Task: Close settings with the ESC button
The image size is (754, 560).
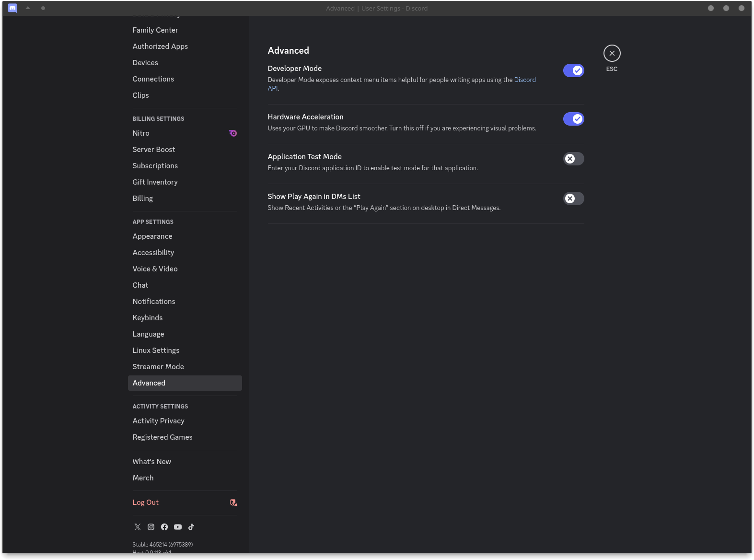Action: pyautogui.click(x=612, y=53)
